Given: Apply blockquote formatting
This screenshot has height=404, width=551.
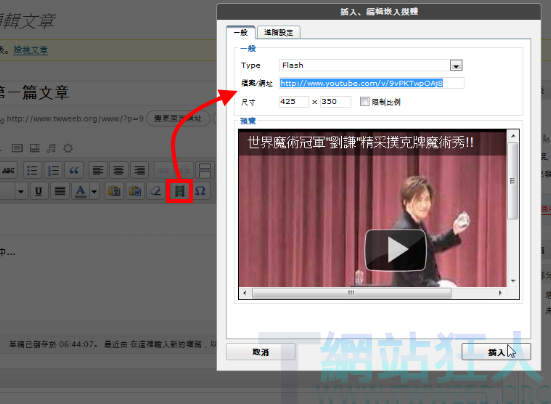Looking at the screenshot, I should pos(74,171).
